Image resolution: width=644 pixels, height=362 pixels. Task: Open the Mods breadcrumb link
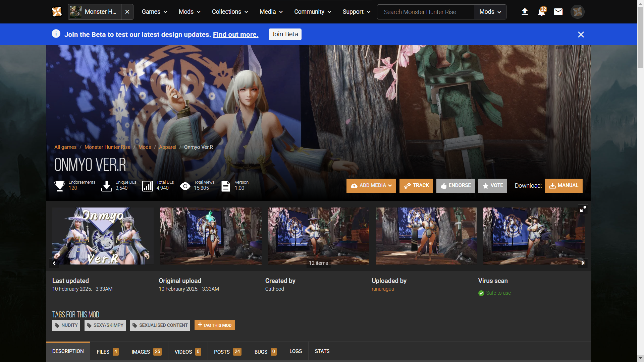[145, 147]
